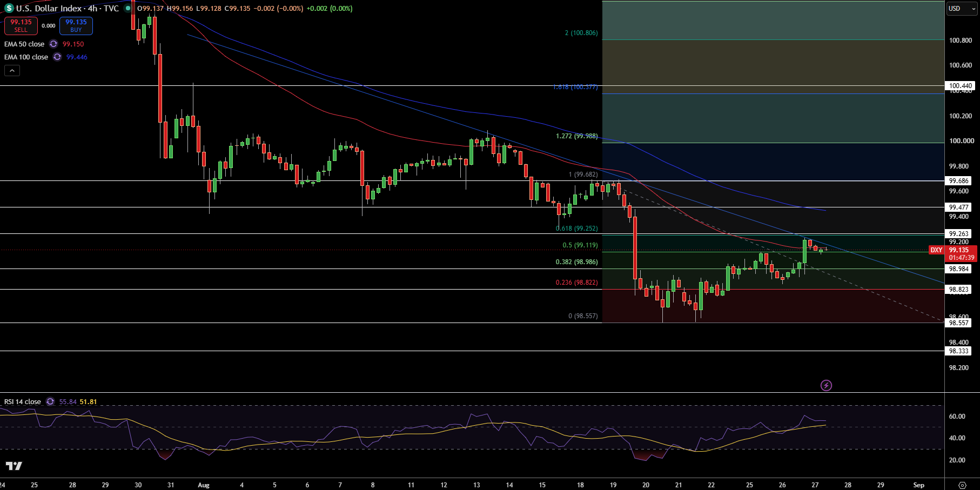Select the EMA 100 close indicator label

pyautogui.click(x=26, y=57)
